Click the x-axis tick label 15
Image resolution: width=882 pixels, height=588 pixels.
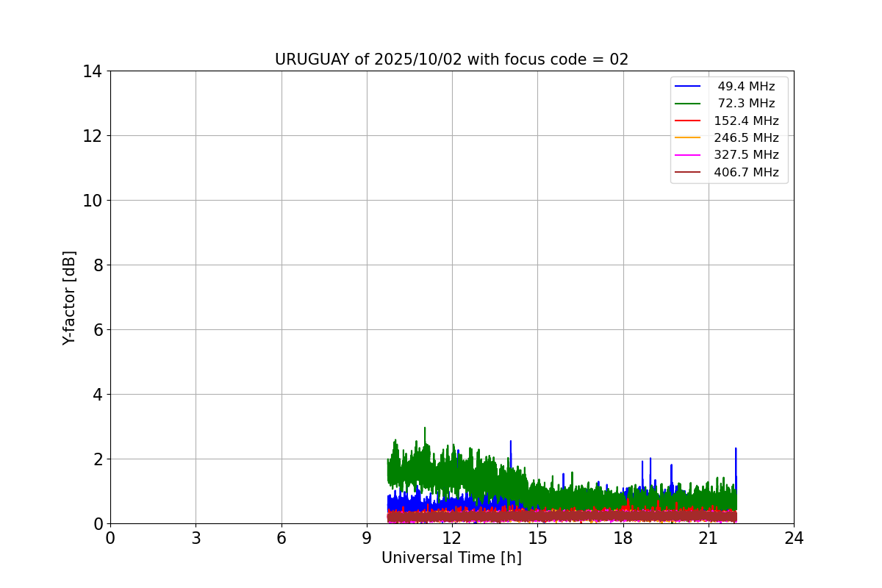[537, 539]
